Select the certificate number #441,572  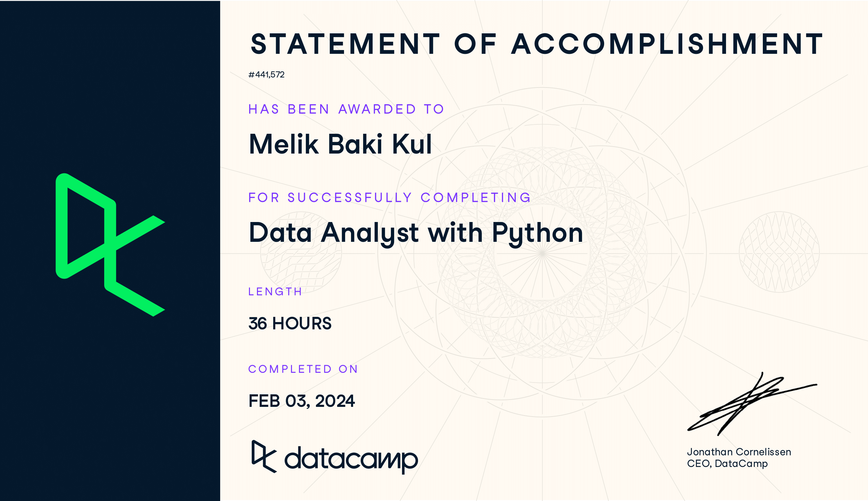coord(266,75)
